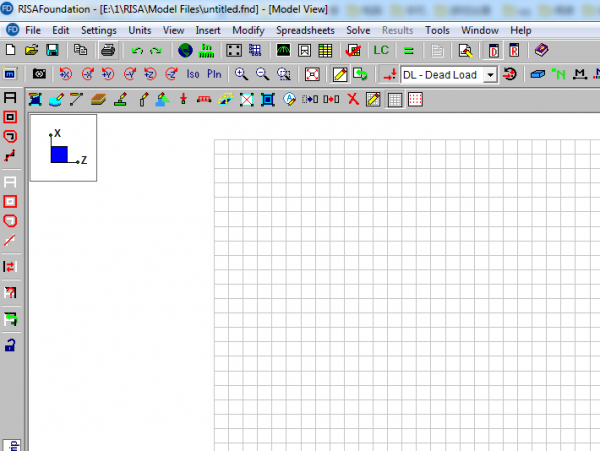Open the DL - Dead Load dropdown
This screenshot has width=600, height=451.
491,75
